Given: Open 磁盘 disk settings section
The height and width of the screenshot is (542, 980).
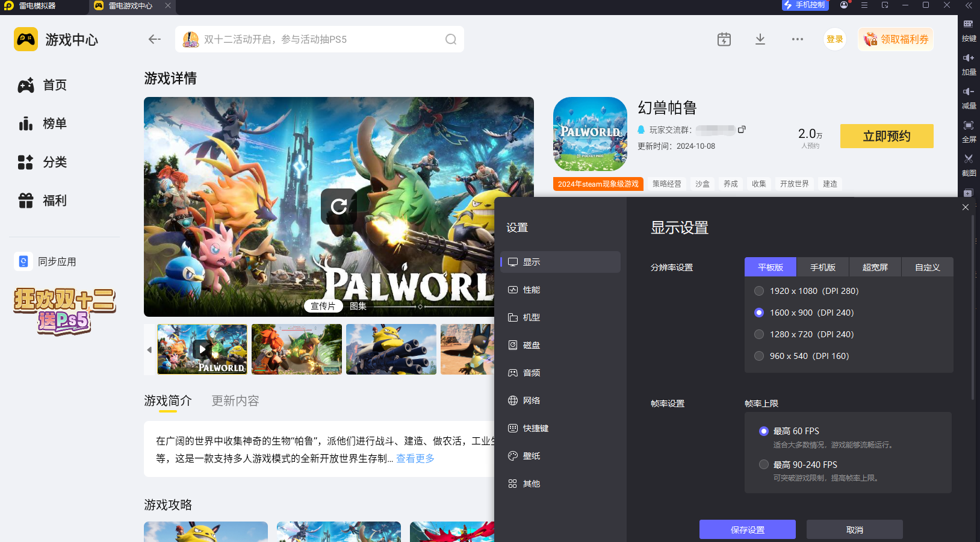Looking at the screenshot, I should [x=560, y=345].
